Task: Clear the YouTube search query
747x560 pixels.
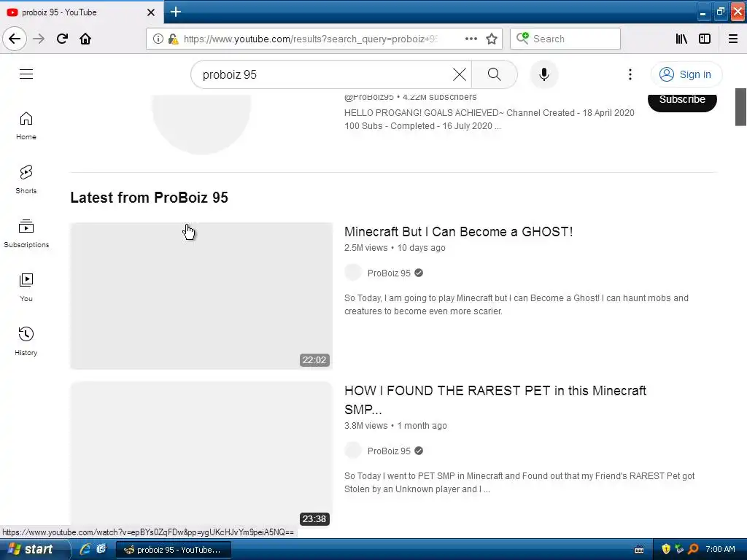Action: click(460, 74)
